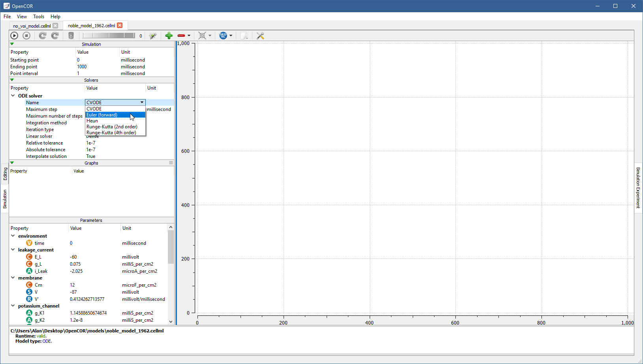Click the stop simulation icon
Viewport: 643px width, 364px height.
point(26,36)
